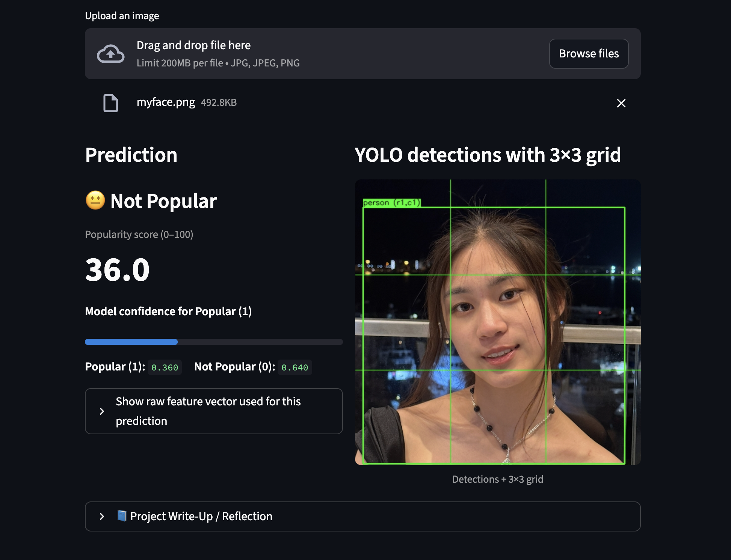
Task: Click the myface.png filename
Action: point(166,102)
